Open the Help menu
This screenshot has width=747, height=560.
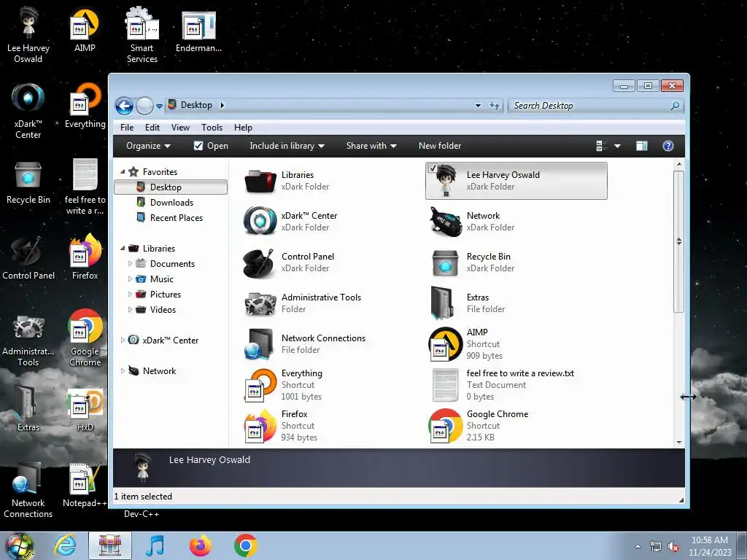pyautogui.click(x=243, y=127)
